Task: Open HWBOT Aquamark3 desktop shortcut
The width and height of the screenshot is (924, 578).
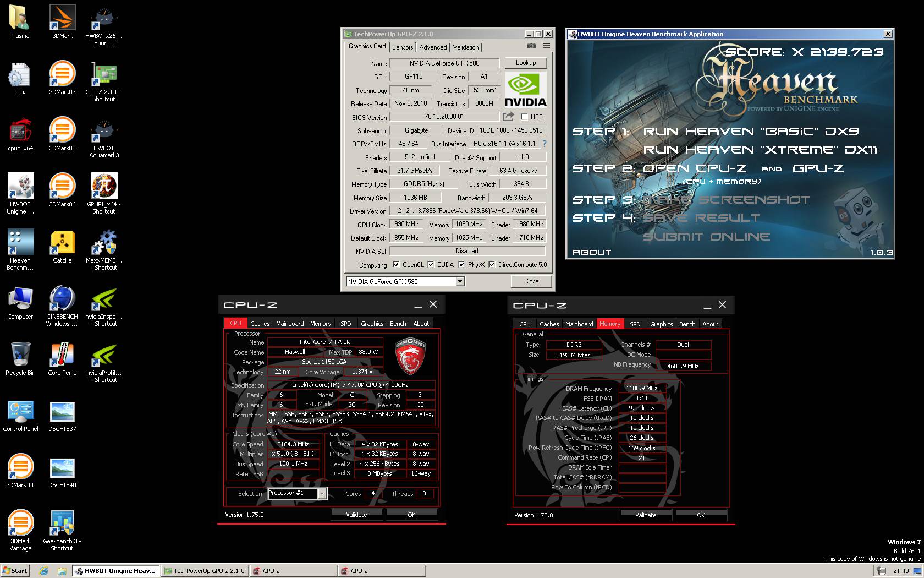Action: (x=104, y=138)
